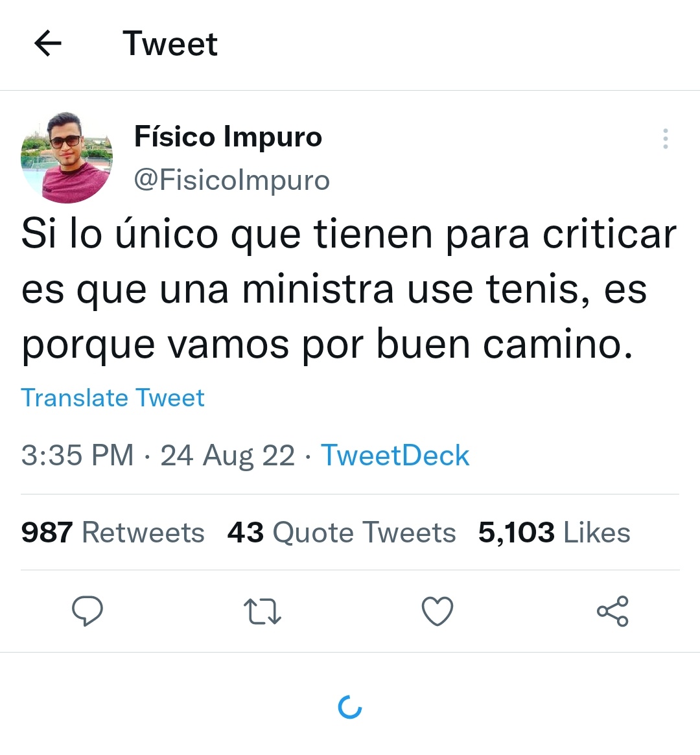
Task: Open the @FisicoImpuro handle
Action: 231,181
